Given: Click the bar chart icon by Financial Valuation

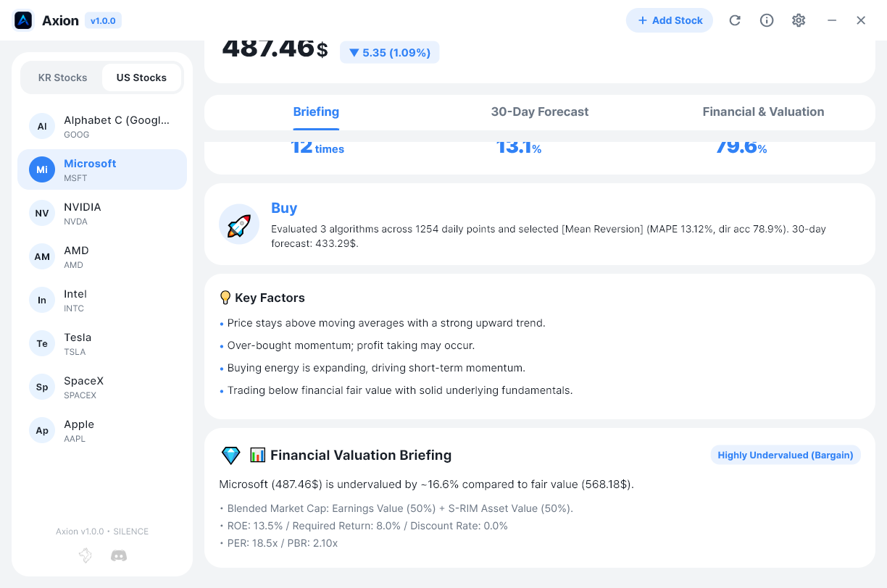Looking at the screenshot, I should tap(257, 455).
